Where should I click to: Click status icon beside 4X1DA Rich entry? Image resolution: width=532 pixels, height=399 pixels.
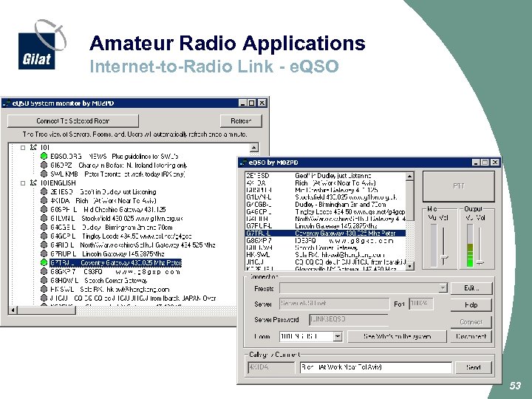(x=44, y=200)
